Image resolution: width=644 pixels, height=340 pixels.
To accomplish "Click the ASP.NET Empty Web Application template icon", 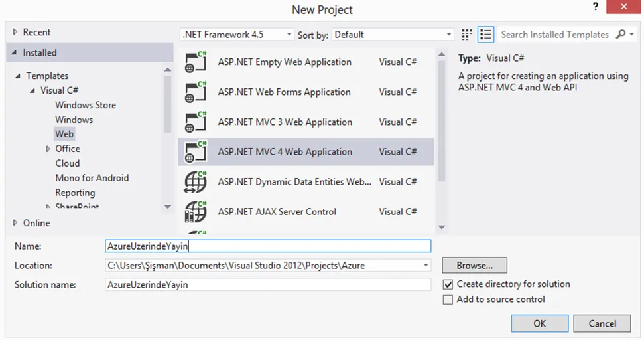I will click(196, 62).
